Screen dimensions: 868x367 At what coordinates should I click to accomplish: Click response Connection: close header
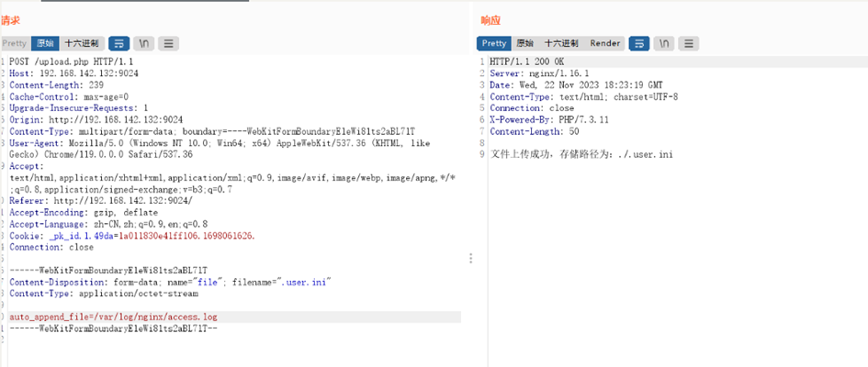(x=532, y=107)
